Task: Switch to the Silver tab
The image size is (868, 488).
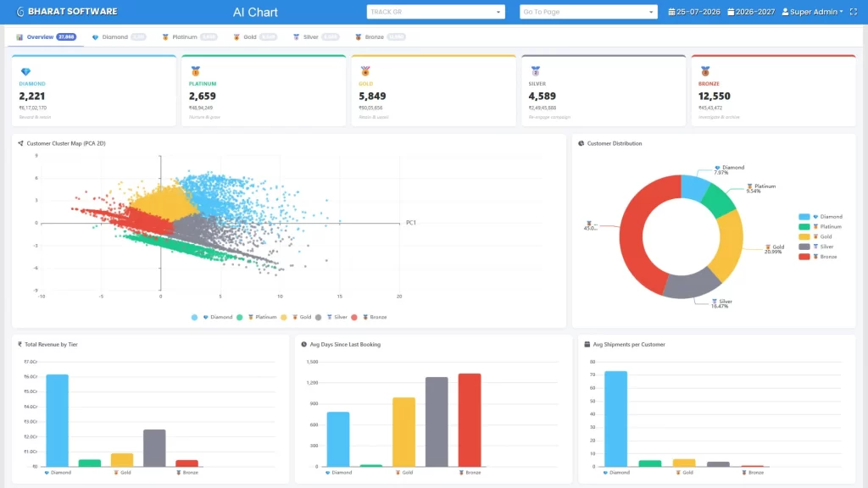Action: [315, 37]
